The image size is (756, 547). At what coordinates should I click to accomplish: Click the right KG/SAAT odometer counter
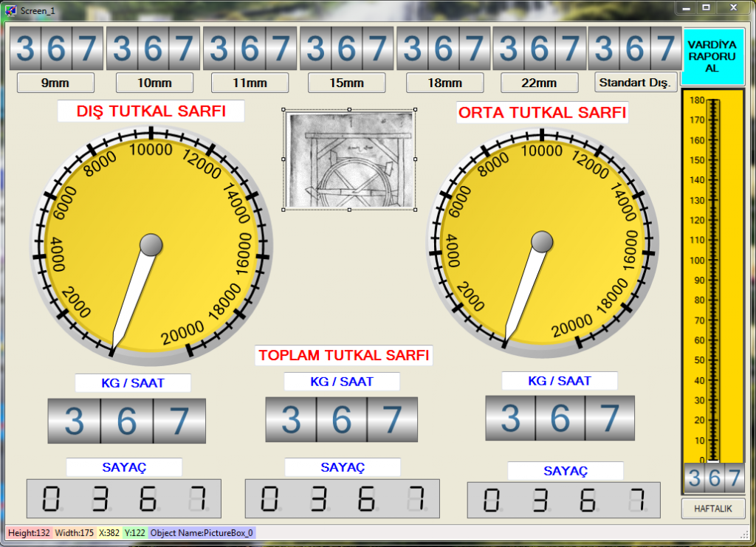[561, 419]
